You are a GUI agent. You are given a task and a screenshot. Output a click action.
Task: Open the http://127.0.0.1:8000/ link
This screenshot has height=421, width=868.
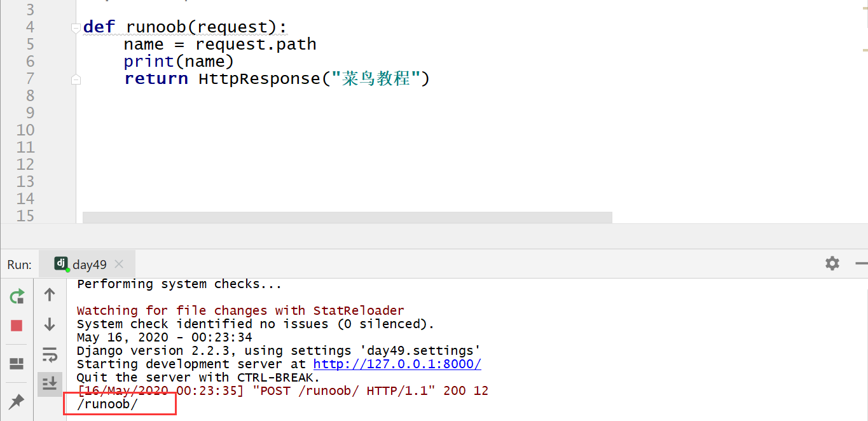397,364
